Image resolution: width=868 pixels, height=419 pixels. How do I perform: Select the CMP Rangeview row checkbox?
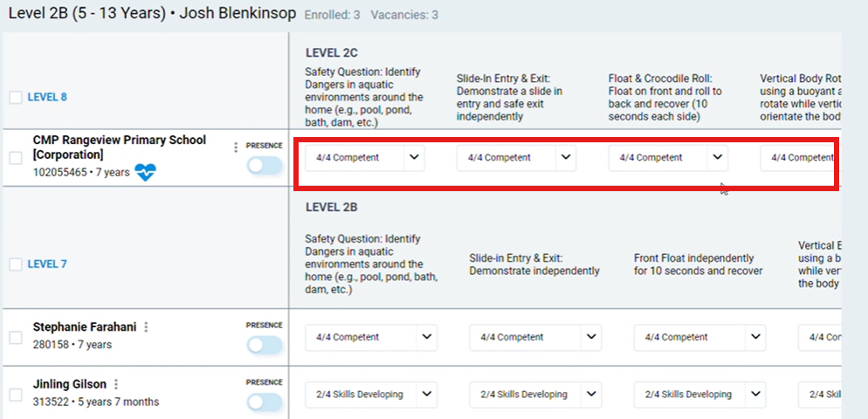click(x=16, y=158)
